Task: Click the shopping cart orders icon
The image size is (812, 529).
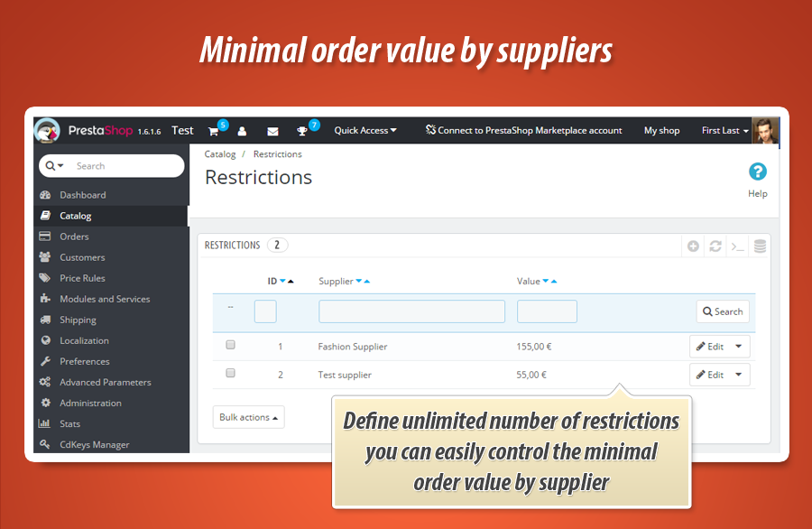Action: pos(214,131)
